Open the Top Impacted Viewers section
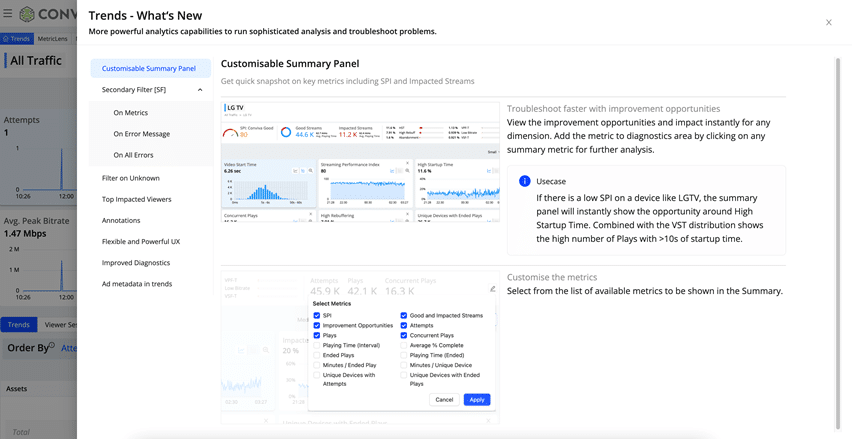 (137, 200)
